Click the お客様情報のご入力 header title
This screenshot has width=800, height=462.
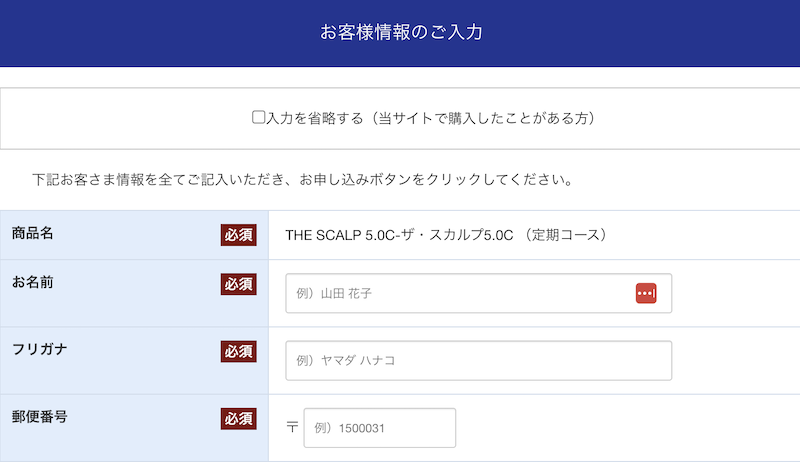tap(400, 33)
